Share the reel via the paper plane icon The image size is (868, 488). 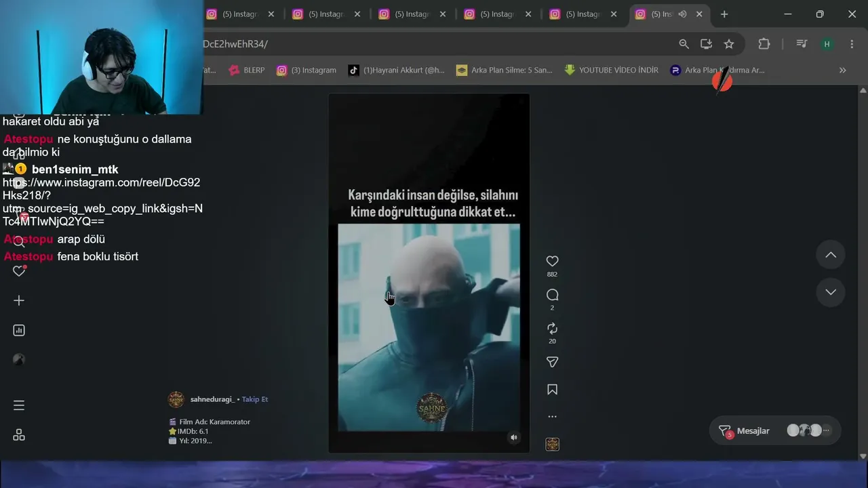(x=552, y=362)
